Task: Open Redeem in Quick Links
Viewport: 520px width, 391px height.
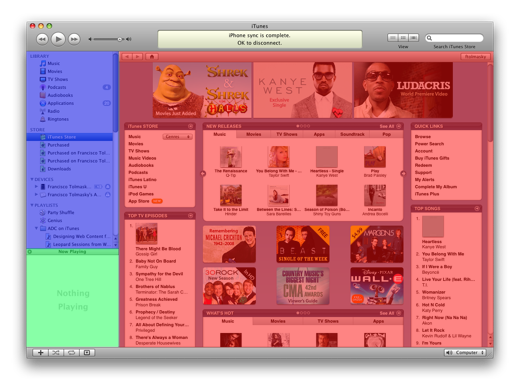Action: point(423,165)
